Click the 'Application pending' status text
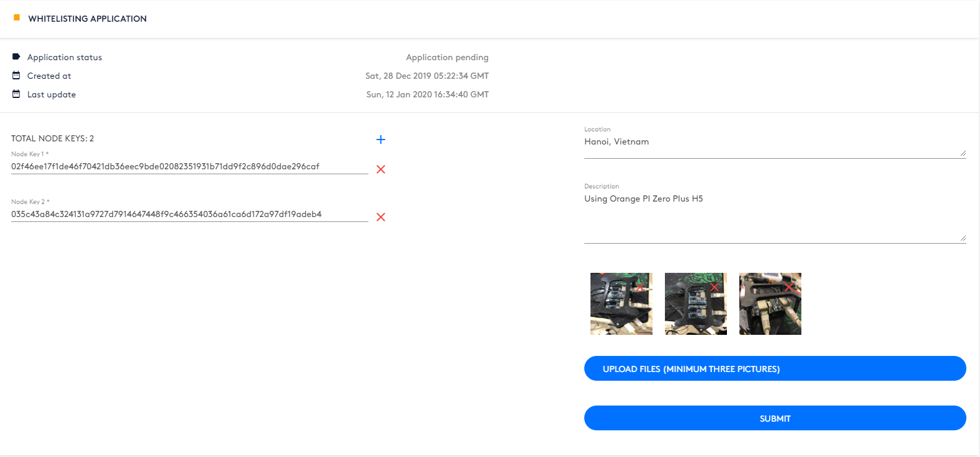The height and width of the screenshot is (457, 980). tap(447, 57)
